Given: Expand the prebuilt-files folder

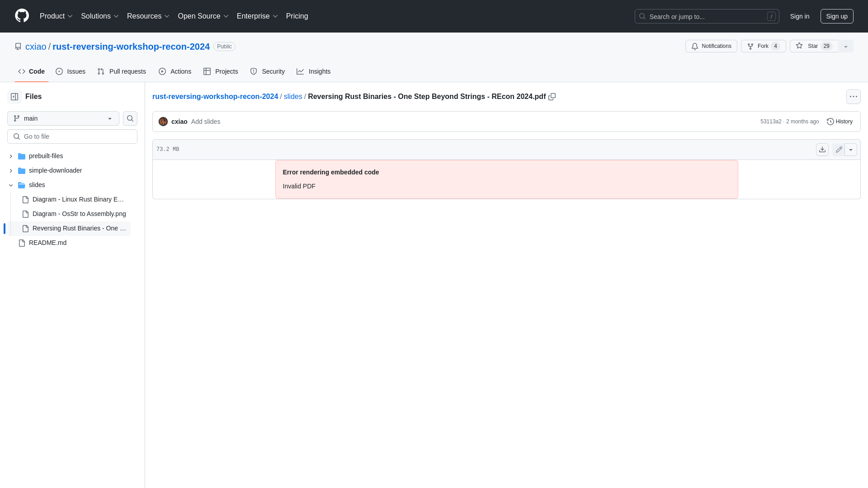Looking at the screenshot, I should (x=11, y=156).
